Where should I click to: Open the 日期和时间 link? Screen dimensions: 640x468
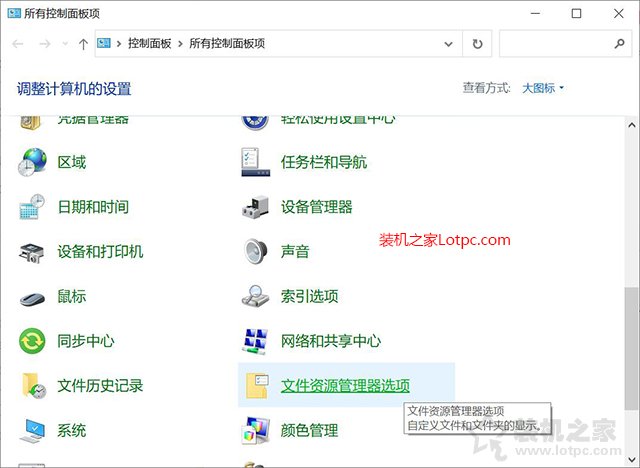pos(93,207)
